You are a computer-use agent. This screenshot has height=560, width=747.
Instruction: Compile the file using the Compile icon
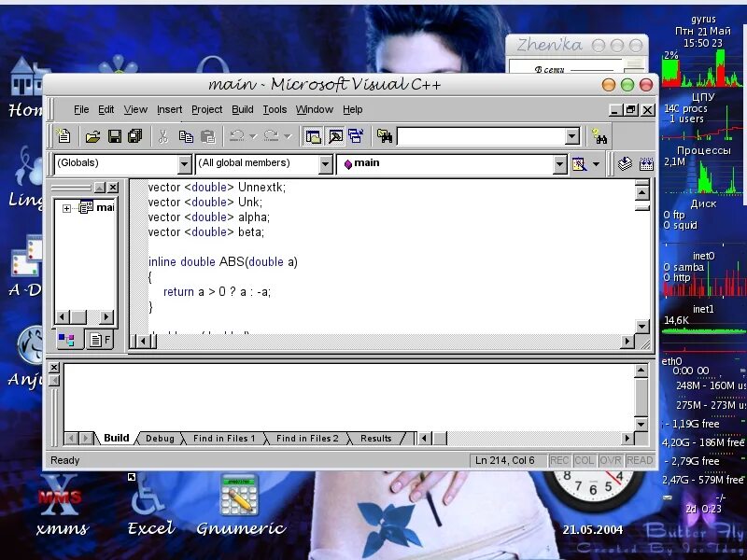point(625,164)
